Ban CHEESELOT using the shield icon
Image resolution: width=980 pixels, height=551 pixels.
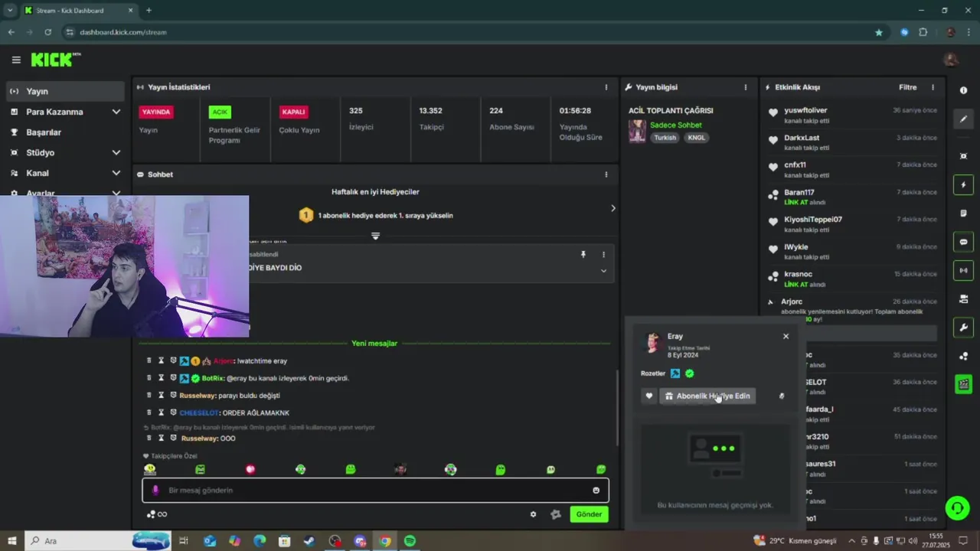coord(173,412)
